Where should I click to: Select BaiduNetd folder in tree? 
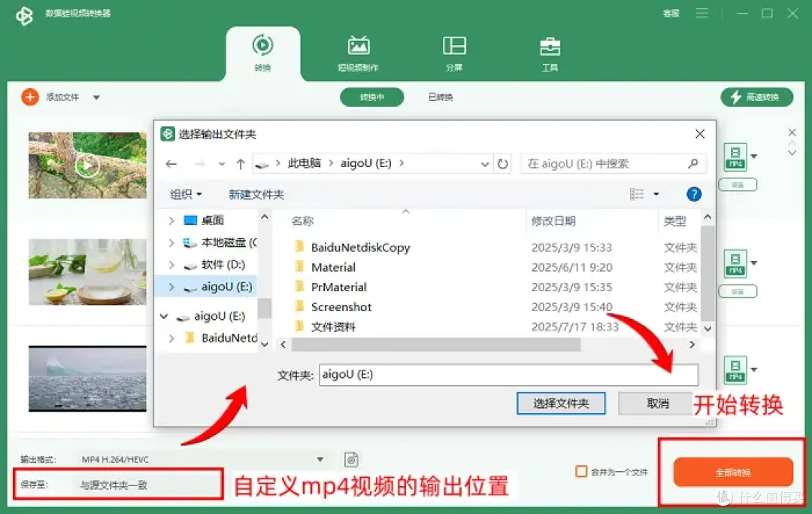(x=222, y=338)
